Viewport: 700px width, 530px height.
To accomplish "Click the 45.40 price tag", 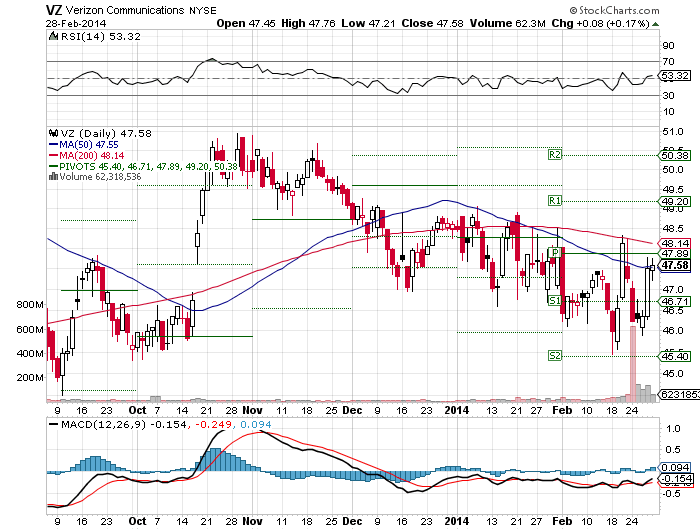I will pyautogui.click(x=675, y=356).
